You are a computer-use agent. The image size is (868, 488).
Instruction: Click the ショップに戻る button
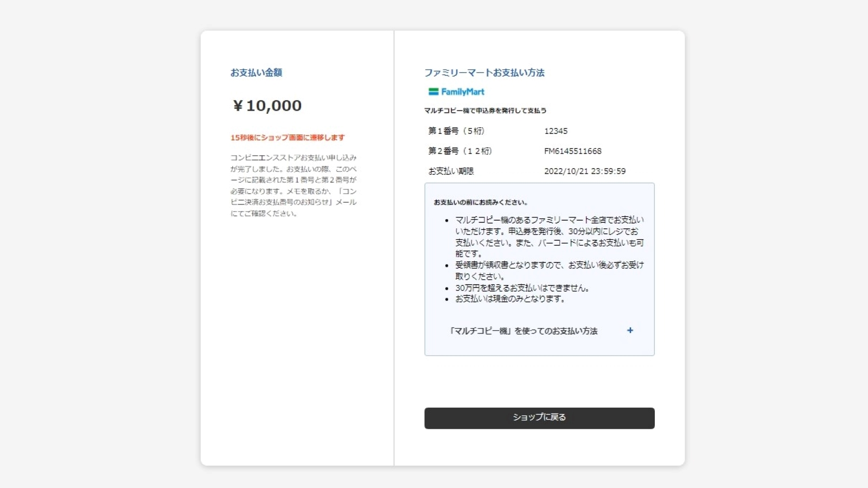(x=539, y=418)
